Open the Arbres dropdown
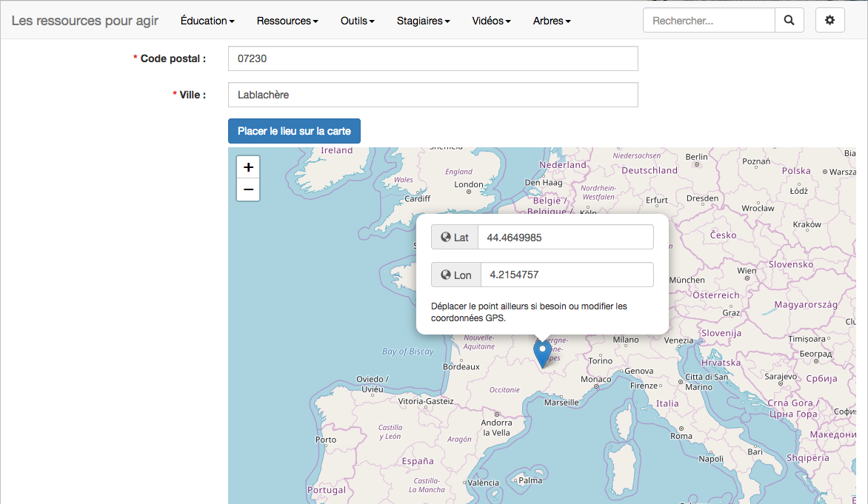Image resolution: width=868 pixels, height=504 pixels. [552, 21]
